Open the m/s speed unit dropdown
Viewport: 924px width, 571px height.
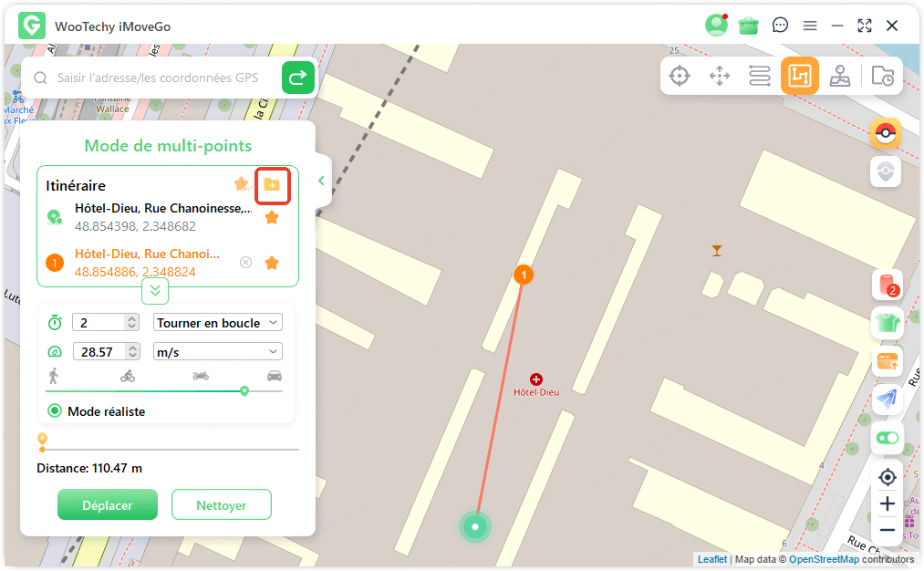pyautogui.click(x=217, y=351)
